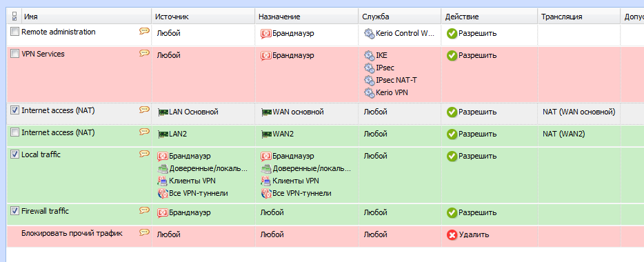
Task: Click comment bubble icon for VPN Services rule
Action: 144,53
